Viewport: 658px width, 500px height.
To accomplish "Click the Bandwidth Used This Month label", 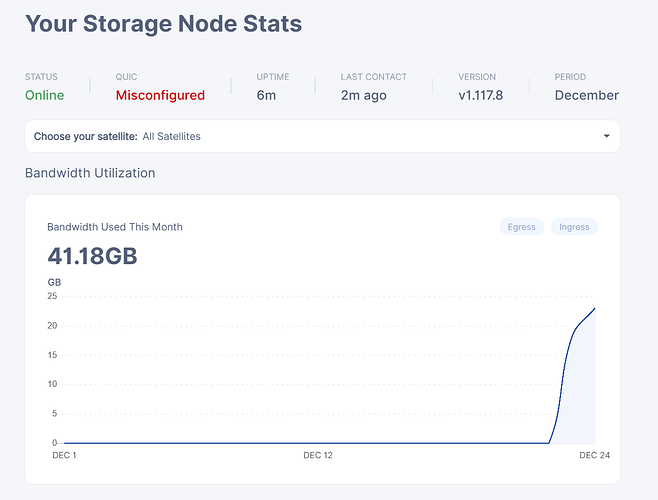I will tap(115, 227).
